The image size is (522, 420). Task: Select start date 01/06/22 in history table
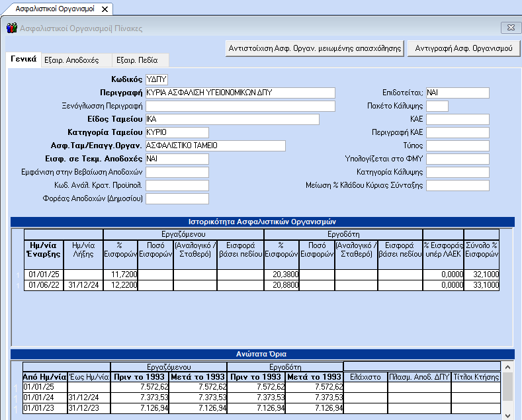pos(44,285)
